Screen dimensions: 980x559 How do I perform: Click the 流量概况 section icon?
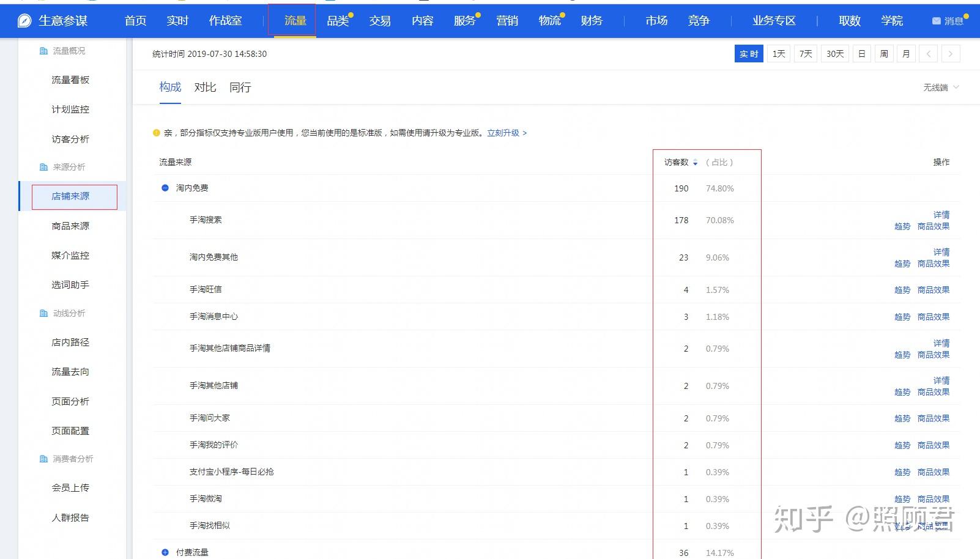click(43, 51)
